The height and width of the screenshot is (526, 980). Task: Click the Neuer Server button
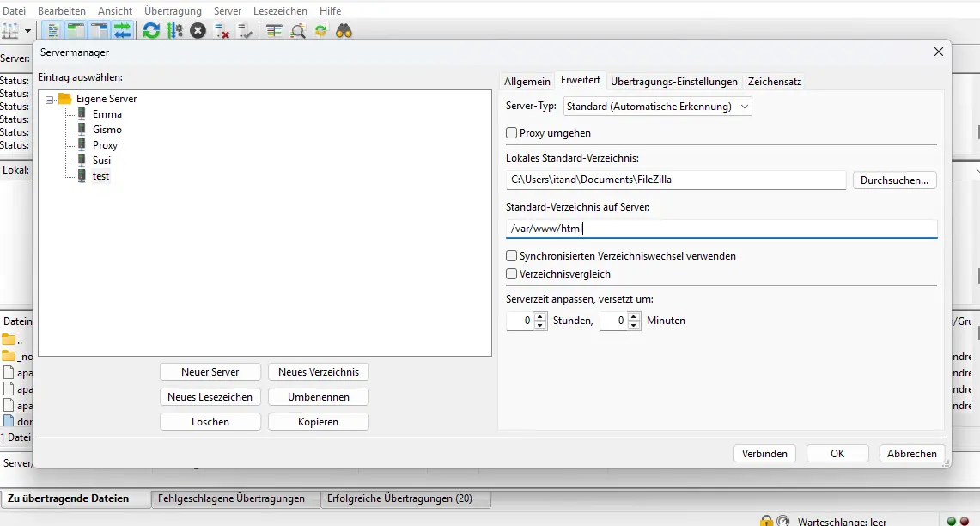point(210,372)
